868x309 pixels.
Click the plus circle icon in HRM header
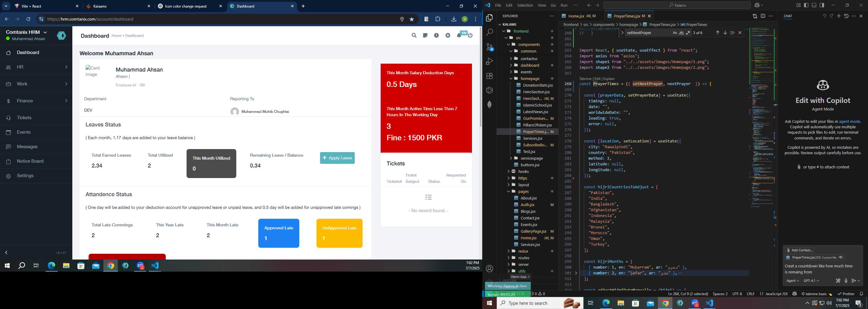448,35
